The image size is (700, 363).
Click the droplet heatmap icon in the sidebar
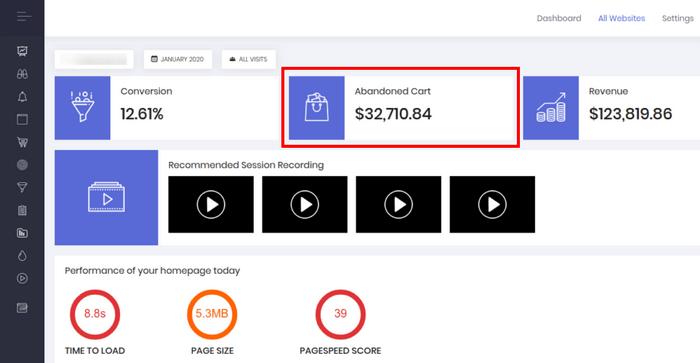(x=22, y=255)
